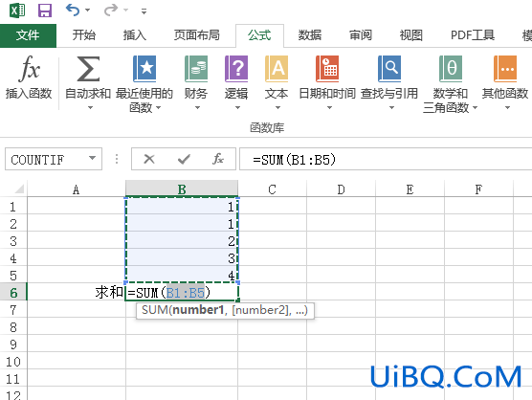This screenshot has width=532, height=400.
Task: Select column E header
Action: click(410, 189)
